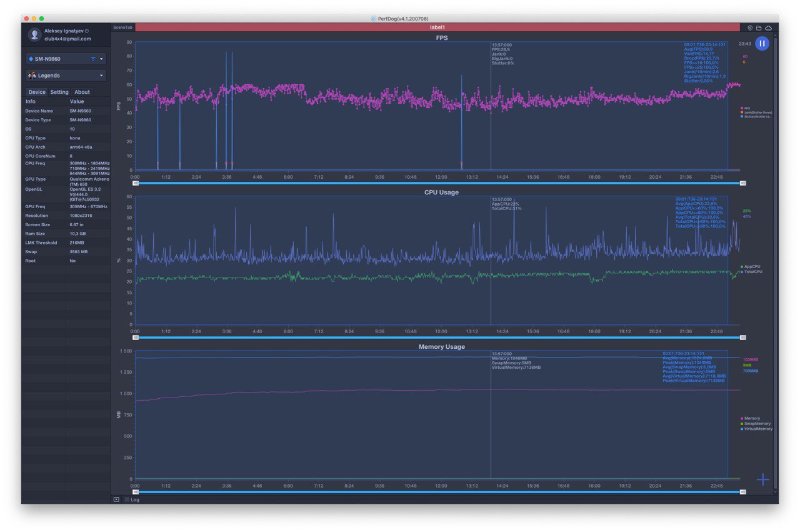Click the WiFi connection icon
Viewport: 800px width, 532px height.
93,59
